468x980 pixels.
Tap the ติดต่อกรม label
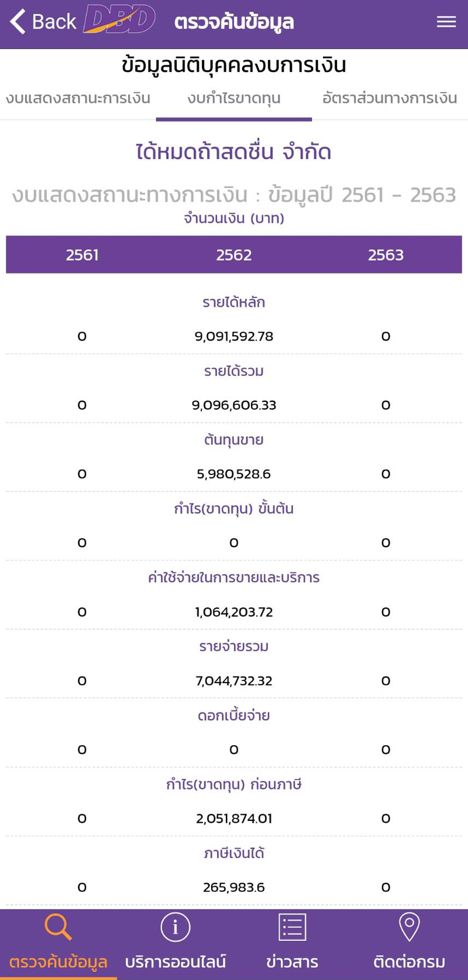(409, 961)
